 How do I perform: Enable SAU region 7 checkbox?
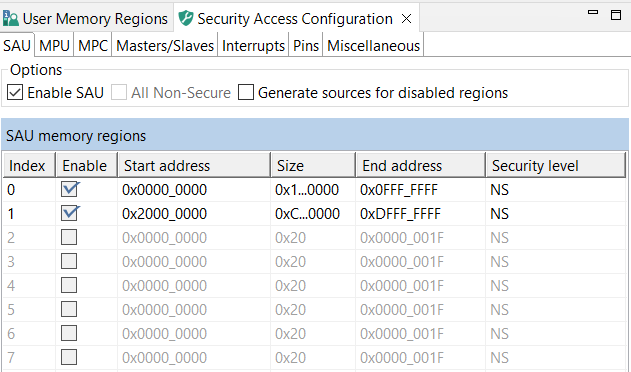(x=69, y=357)
